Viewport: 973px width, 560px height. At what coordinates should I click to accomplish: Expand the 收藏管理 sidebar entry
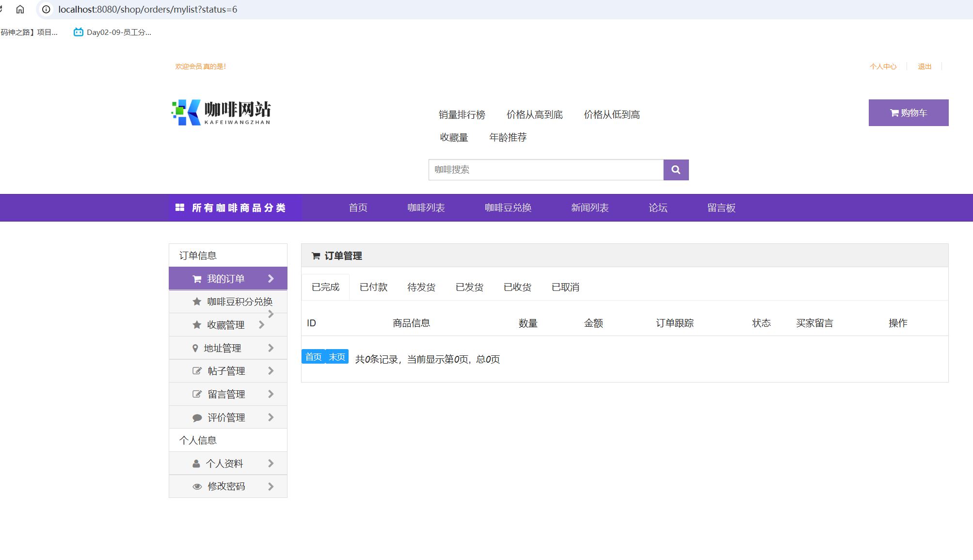pos(262,324)
